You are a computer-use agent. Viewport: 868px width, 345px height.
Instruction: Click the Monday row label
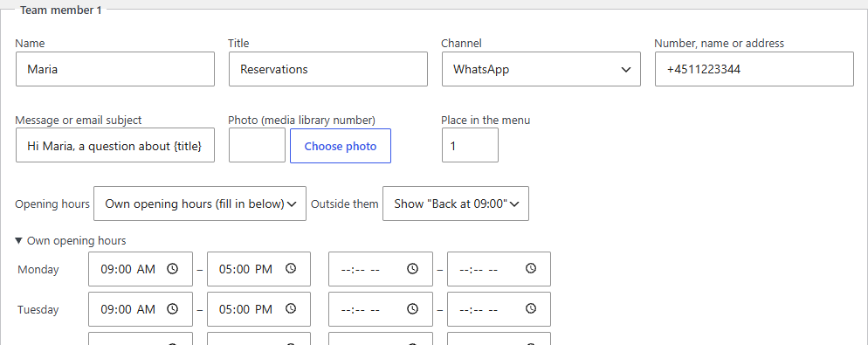(38, 270)
